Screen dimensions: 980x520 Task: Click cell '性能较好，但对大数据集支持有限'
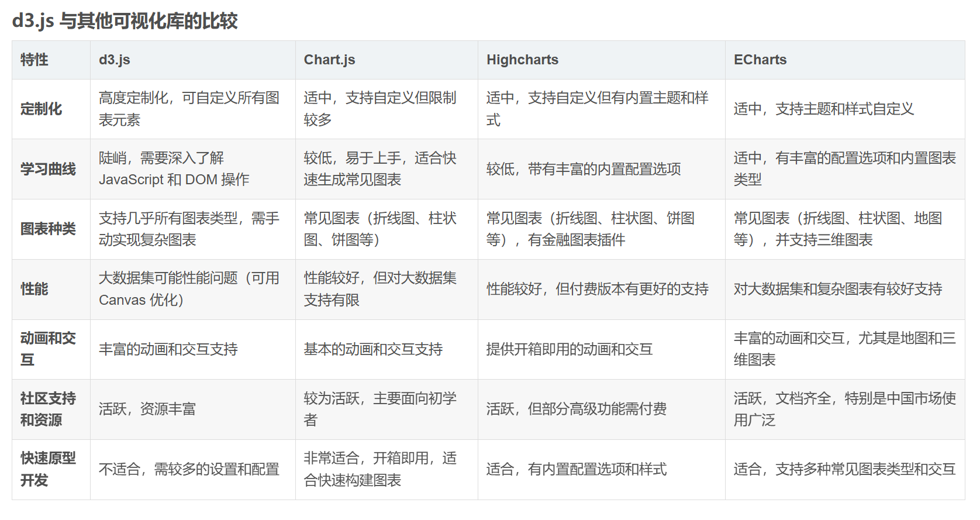coord(387,289)
